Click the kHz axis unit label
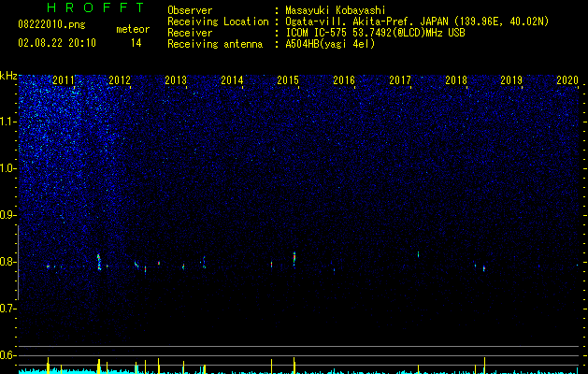 (8, 76)
